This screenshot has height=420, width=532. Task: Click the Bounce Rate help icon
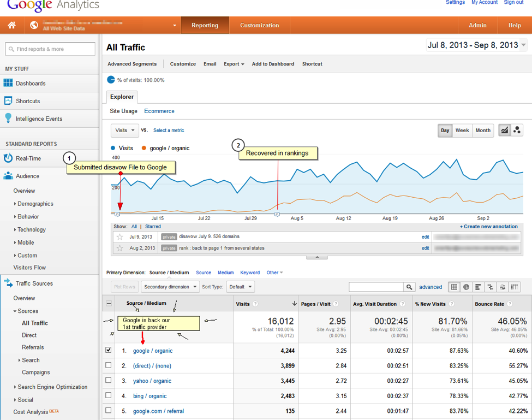click(x=510, y=304)
